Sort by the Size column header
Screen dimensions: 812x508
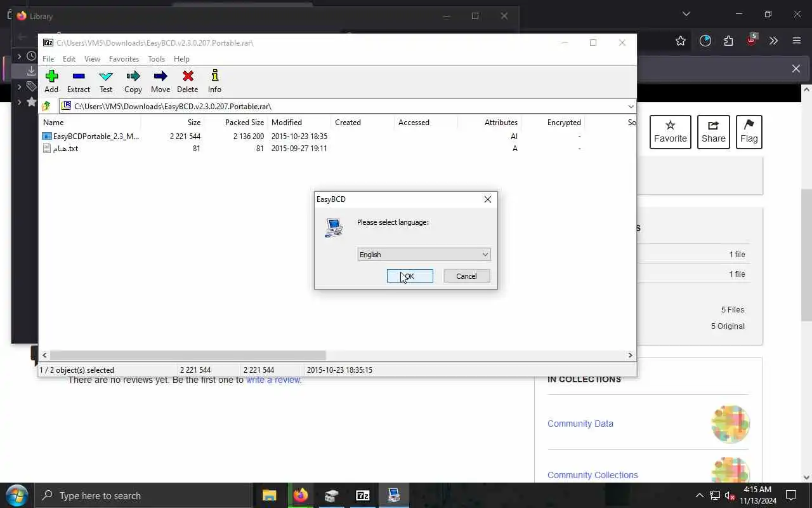[x=172, y=123]
